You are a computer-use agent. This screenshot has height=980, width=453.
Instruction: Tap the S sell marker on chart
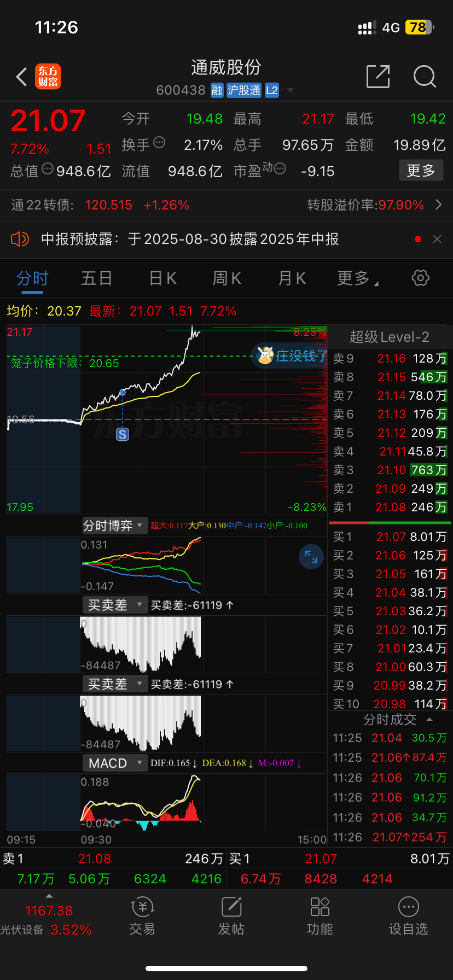coord(123,435)
